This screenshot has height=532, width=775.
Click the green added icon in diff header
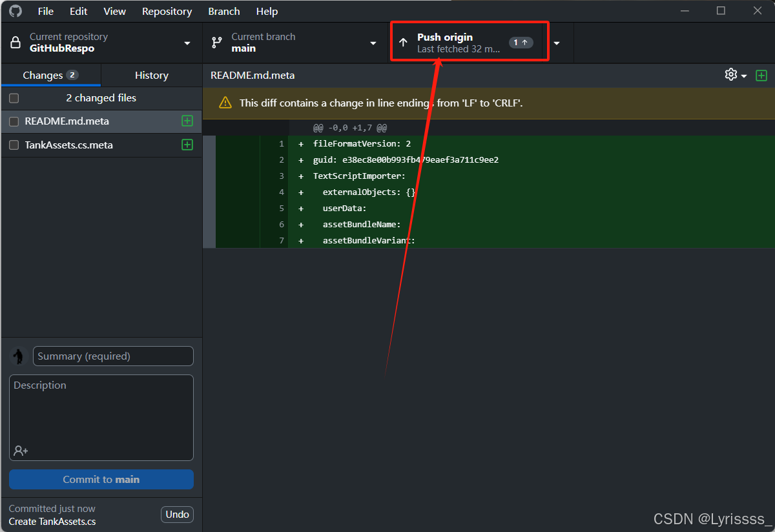click(761, 76)
